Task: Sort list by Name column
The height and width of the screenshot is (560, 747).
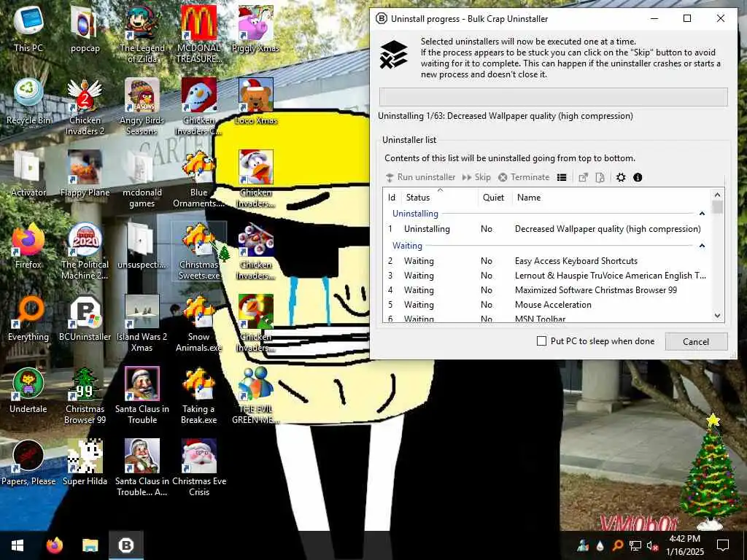Action: (611, 197)
